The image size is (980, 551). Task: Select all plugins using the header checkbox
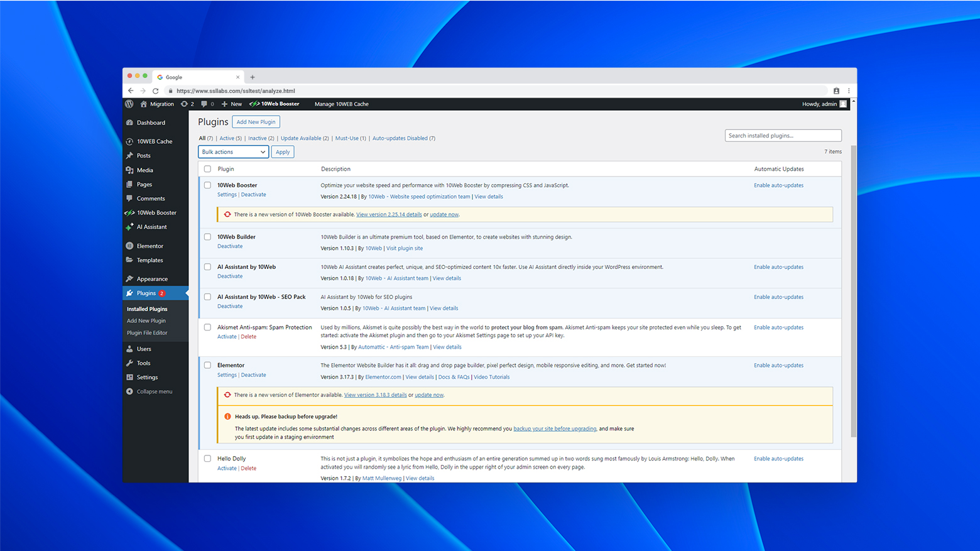click(x=207, y=168)
